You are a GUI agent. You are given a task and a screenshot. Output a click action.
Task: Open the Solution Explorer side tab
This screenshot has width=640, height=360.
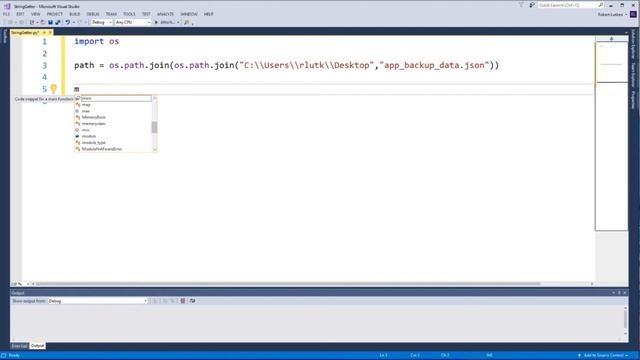[x=633, y=44]
